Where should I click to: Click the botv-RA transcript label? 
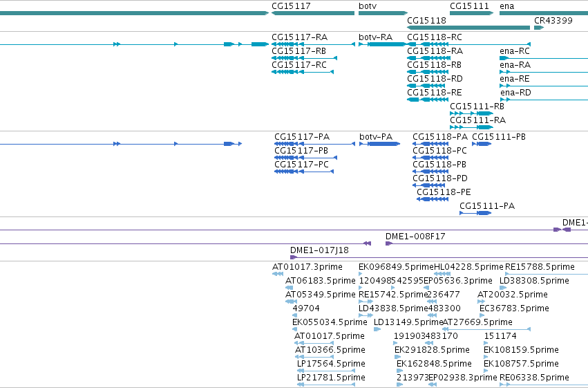tap(375, 37)
